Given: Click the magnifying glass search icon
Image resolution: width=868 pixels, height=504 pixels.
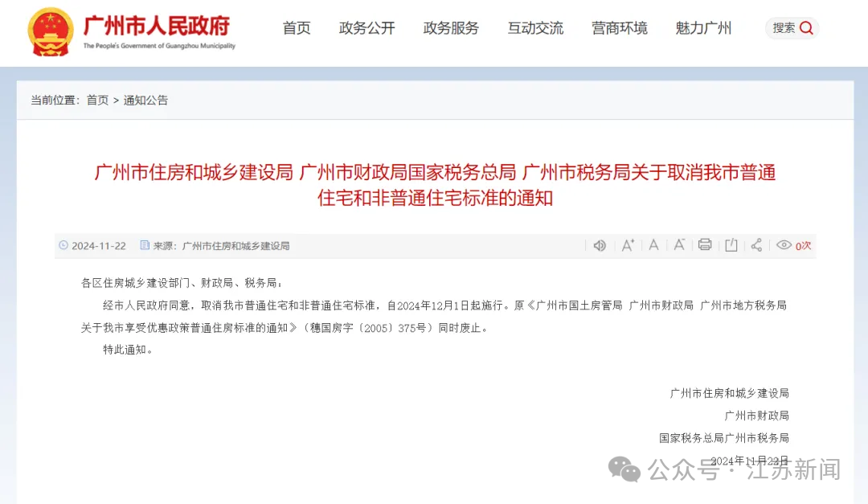Looking at the screenshot, I should click(x=807, y=28).
